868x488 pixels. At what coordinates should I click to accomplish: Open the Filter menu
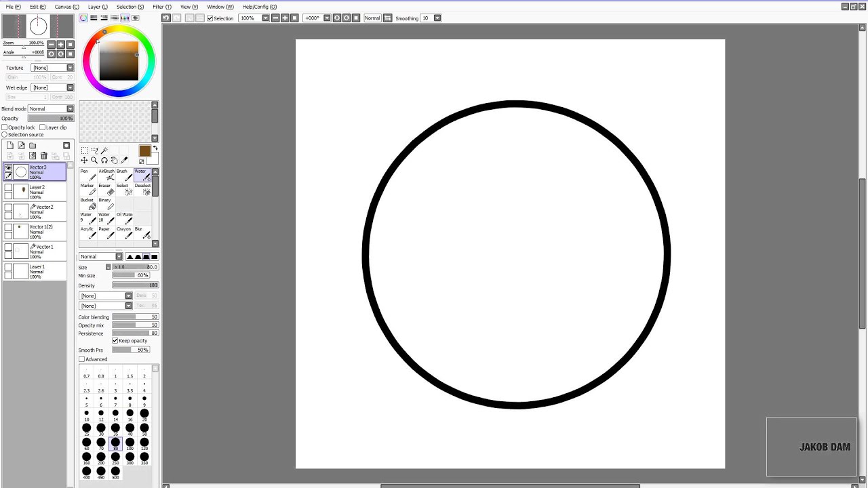pyautogui.click(x=163, y=6)
